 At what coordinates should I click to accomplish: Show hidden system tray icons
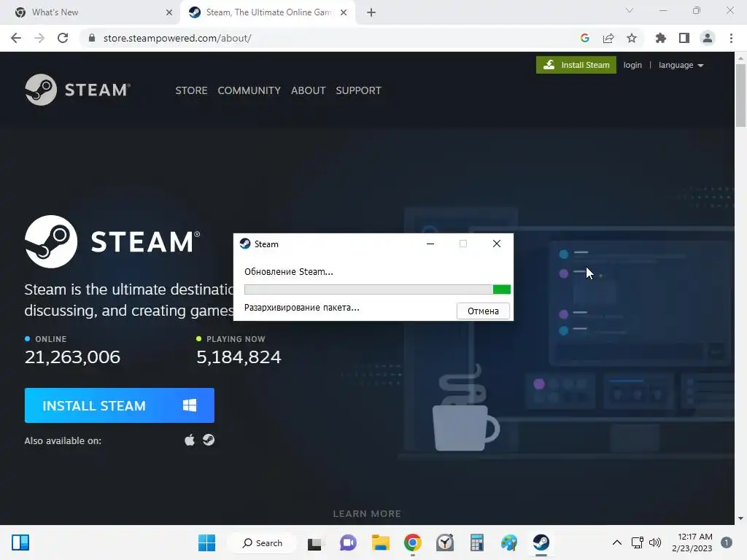coord(616,542)
